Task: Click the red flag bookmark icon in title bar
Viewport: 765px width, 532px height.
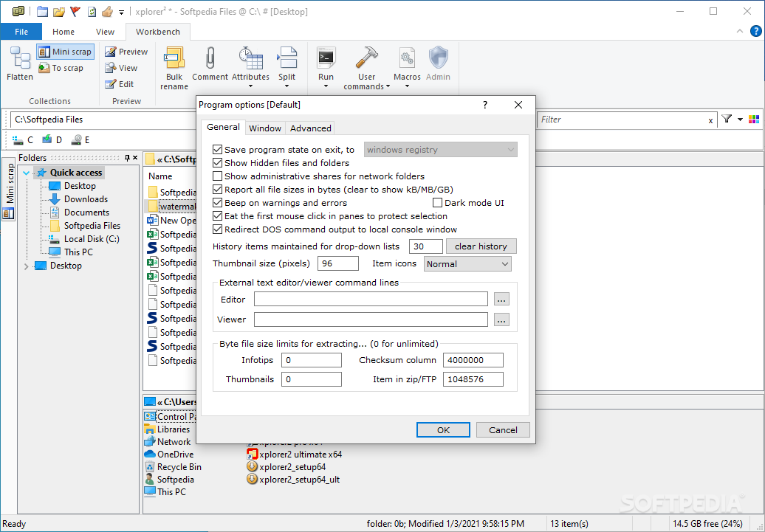Action: point(75,11)
